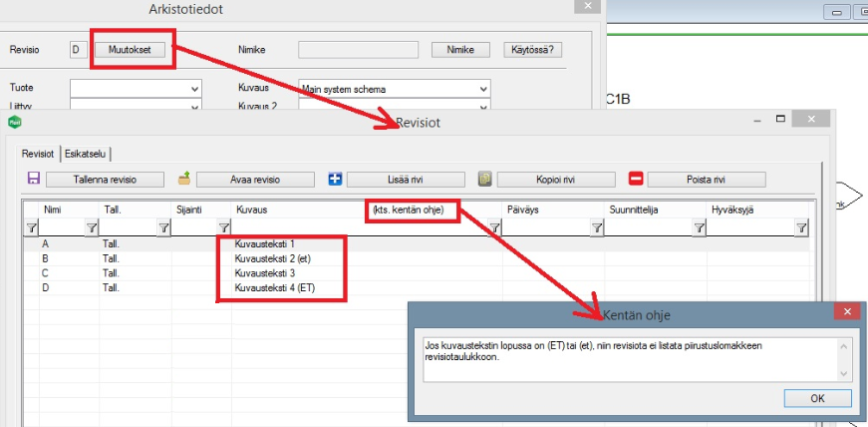This screenshot has width=868, height=427.
Task: Click the Tall. column filter funnel icon
Action: (x=163, y=227)
